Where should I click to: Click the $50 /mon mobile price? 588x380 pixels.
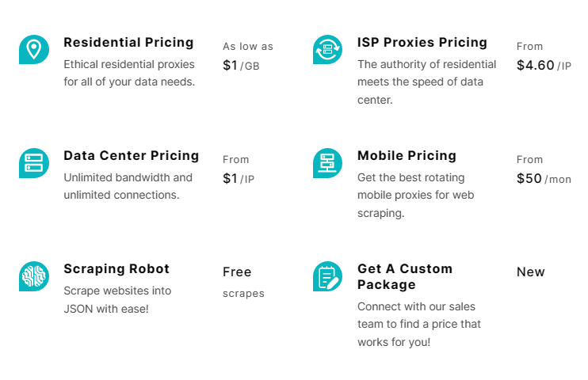point(544,179)
